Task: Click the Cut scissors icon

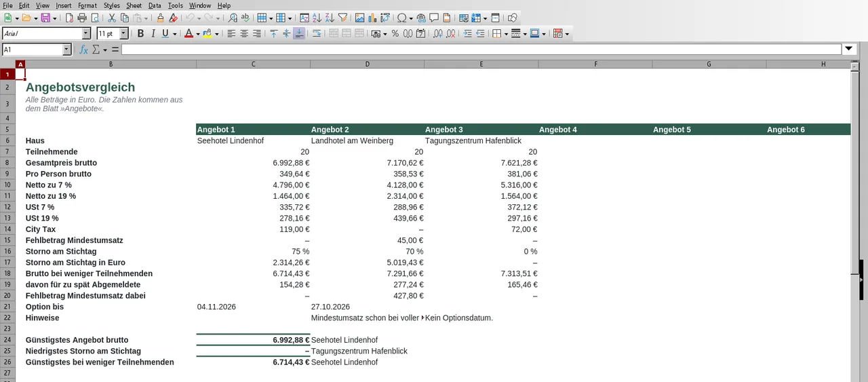Action: (x=111, y=18)
